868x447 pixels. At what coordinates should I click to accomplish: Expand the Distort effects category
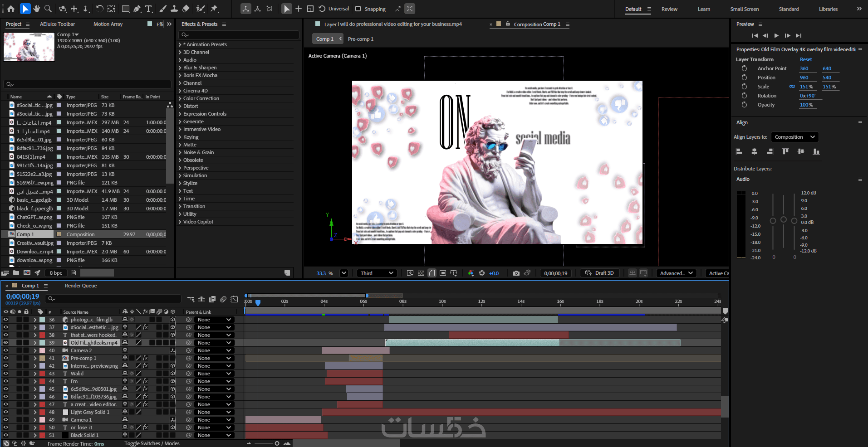180,106
